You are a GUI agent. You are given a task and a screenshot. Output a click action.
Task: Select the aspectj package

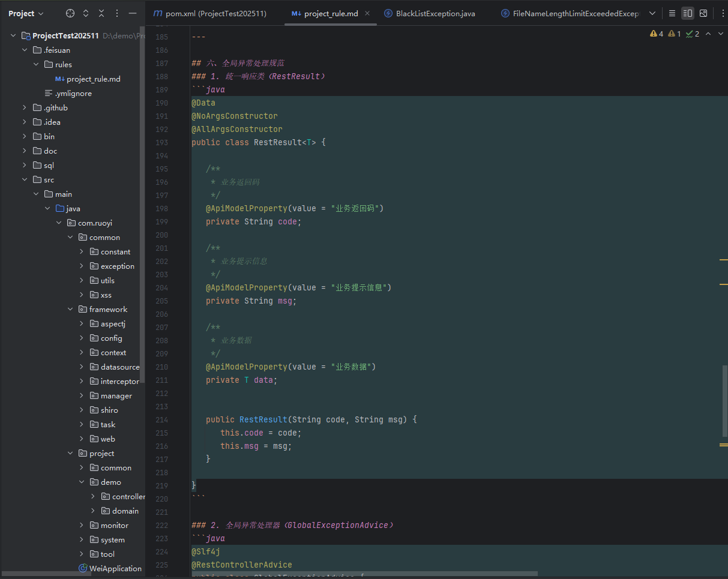point(113,323)
